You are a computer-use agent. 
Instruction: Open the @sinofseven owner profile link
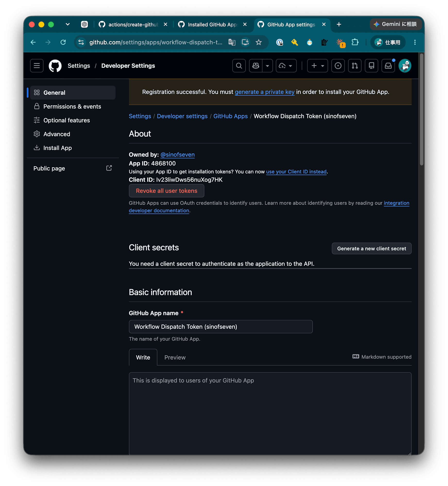click(177, 155)
